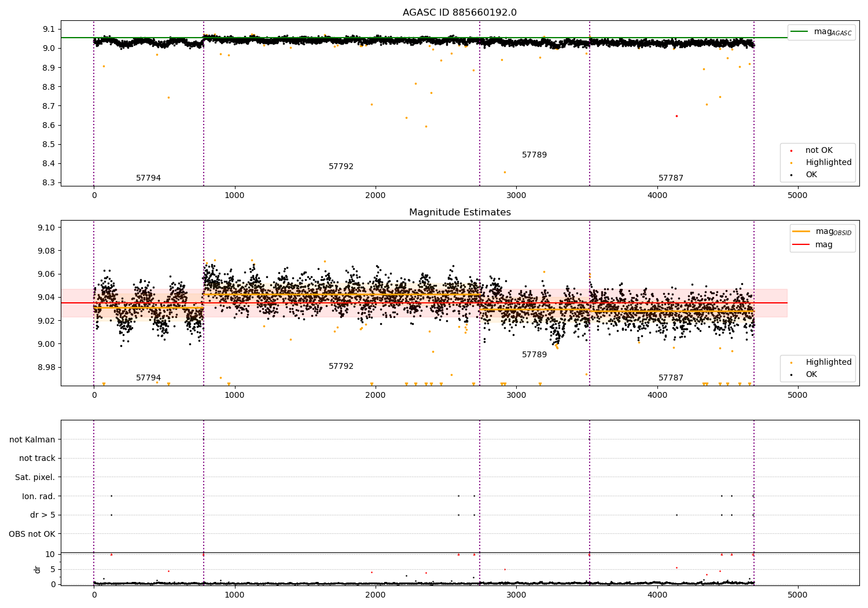This screenshot has height=608, width=868.
Task: Click the lone red not-OK data point in the top plot
Action: pos(676,116)
